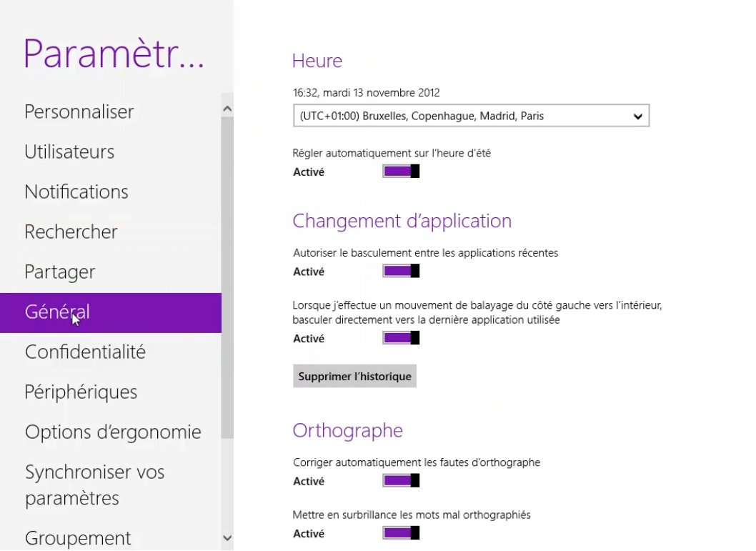Toggle automatic daylight saving time adjustment
Viewport: 756px width, 551px height.
401,172
